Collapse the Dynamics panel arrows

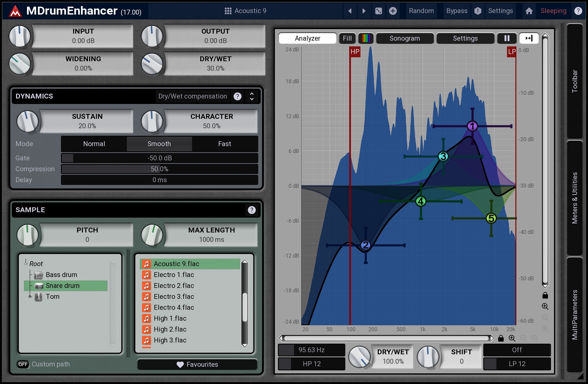coord(252,96)
